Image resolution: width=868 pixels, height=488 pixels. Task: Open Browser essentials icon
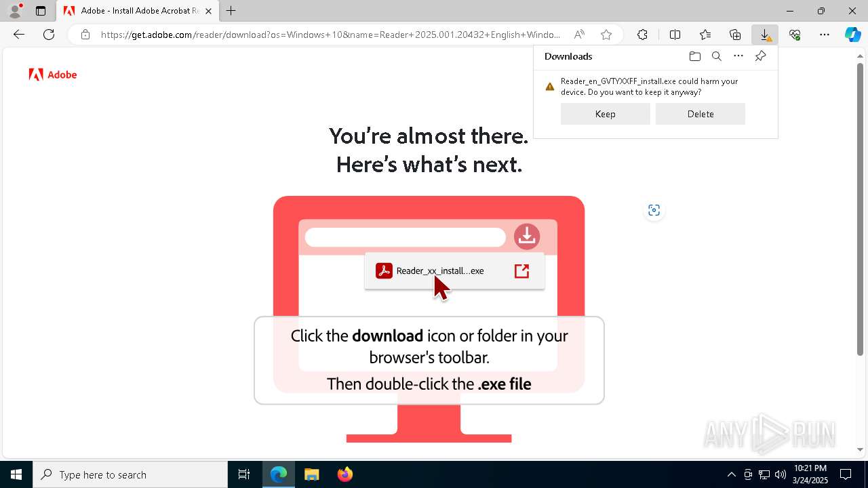click(795, 35)
